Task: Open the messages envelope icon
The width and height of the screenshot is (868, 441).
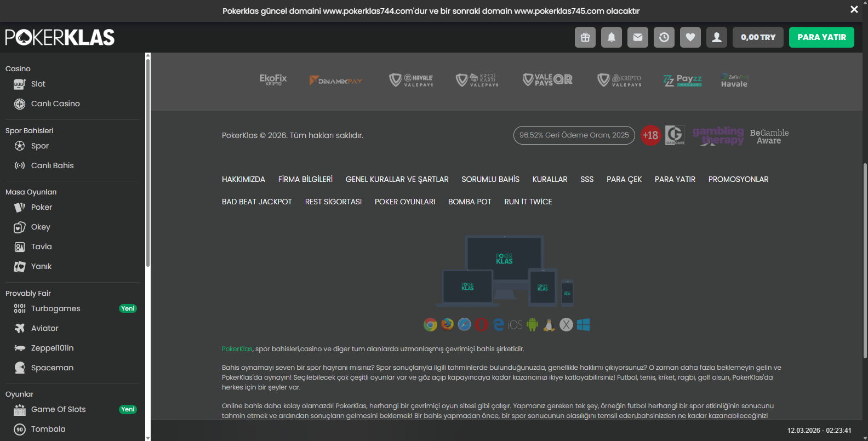Action: click(x=637, y=37)
